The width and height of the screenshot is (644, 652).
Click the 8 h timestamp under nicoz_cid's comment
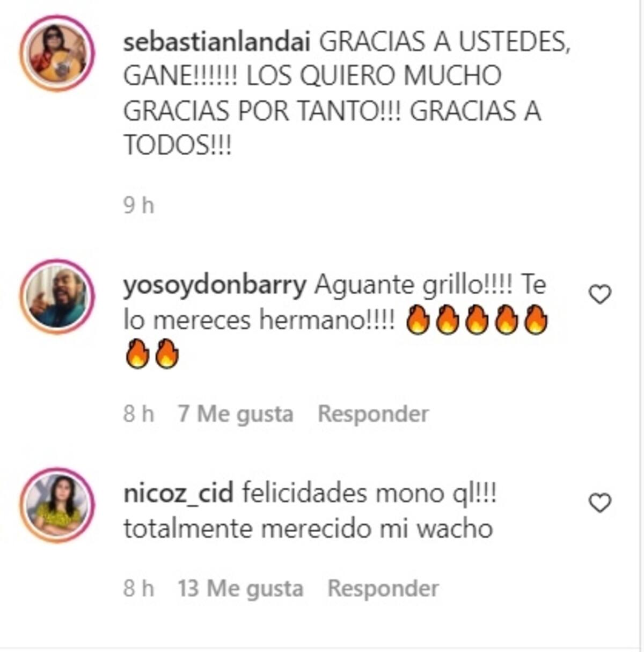(138, 589)
